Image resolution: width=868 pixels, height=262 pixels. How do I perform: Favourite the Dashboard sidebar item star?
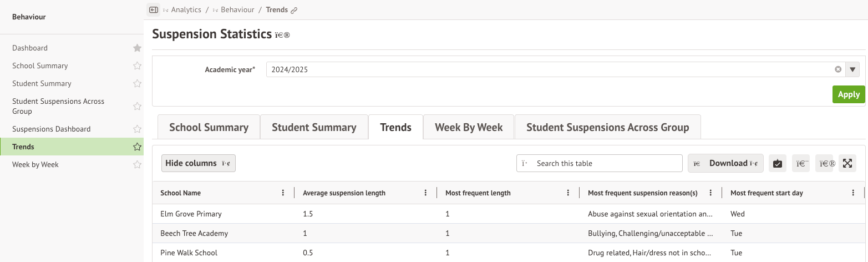pyautogui.click(x=137, y=48)
